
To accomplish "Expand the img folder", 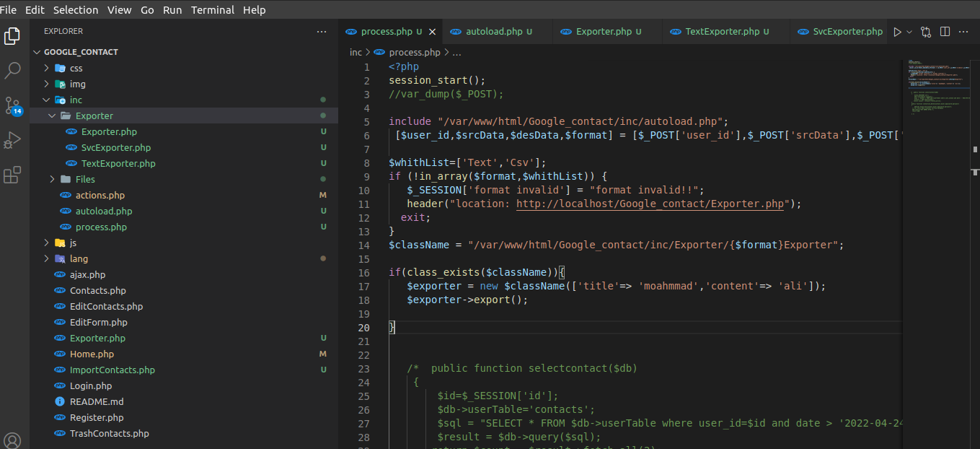I will click(184, 84).
